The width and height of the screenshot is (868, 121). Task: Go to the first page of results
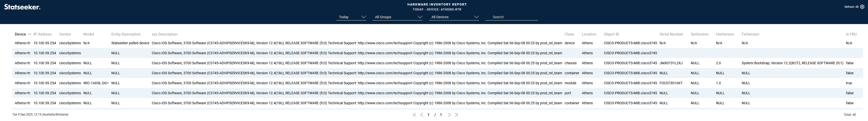(415, 114)
